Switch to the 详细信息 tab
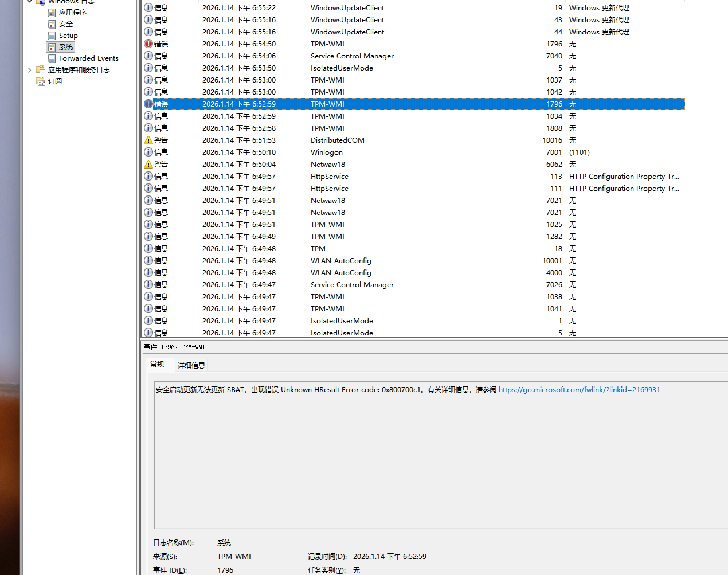Viewport: 728px width, 575px height. click(191, 365)
